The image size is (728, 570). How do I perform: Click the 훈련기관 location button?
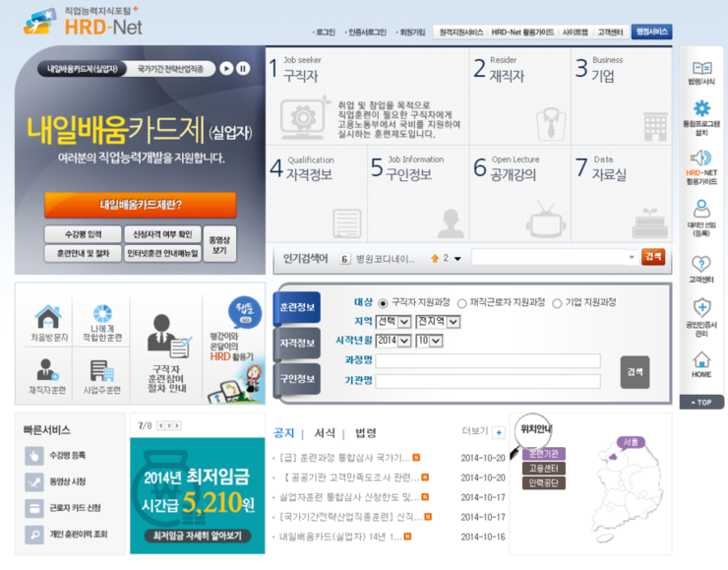point(544,454)
